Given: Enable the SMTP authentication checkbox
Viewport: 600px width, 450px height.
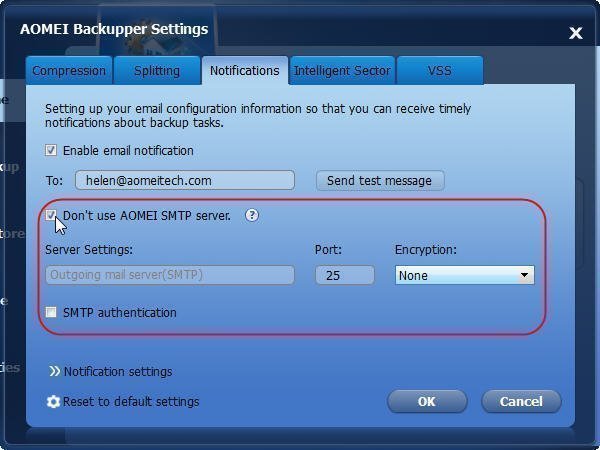Looking at the screenshot, I should coord(51,312).
